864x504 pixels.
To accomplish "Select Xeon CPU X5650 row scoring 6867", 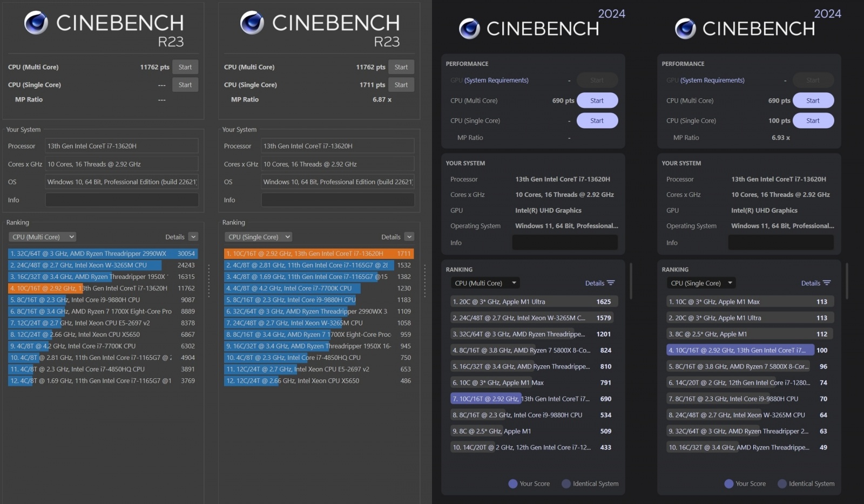I will pyautogui.click(x=103, y=335).
